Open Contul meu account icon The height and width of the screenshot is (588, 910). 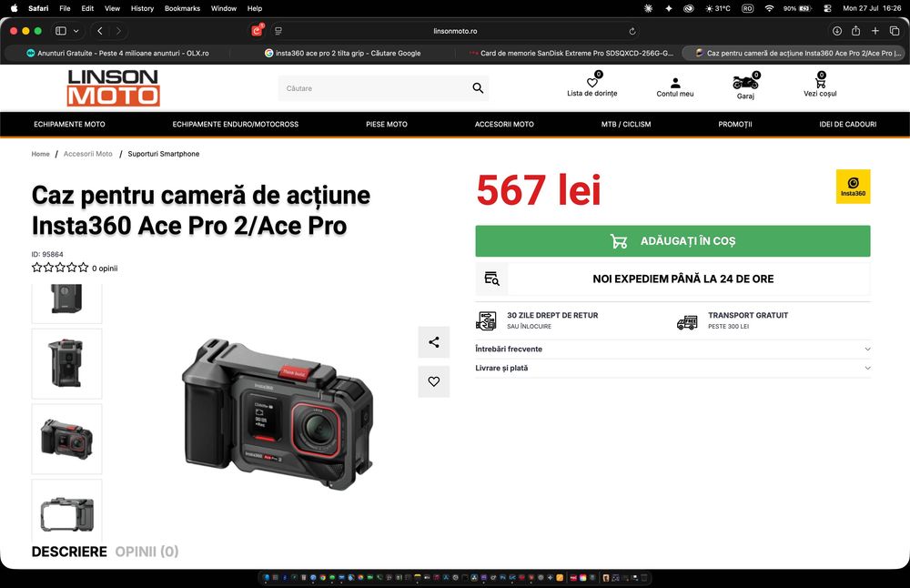click(x=675, y=83)
